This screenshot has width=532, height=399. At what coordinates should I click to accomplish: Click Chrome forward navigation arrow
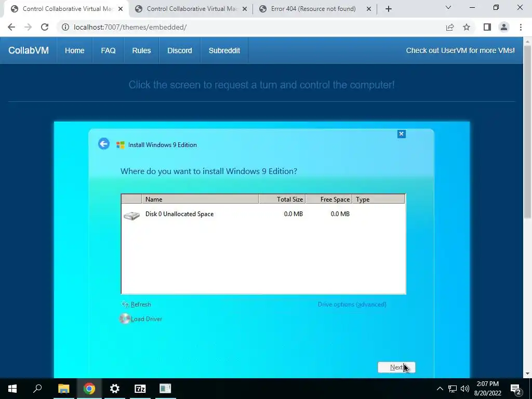28,27
